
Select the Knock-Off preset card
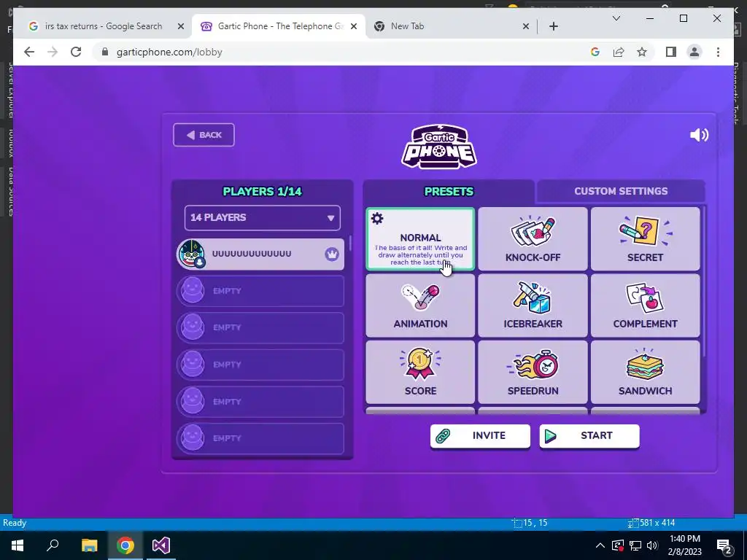pyautogui.click(x=533, y=239)
